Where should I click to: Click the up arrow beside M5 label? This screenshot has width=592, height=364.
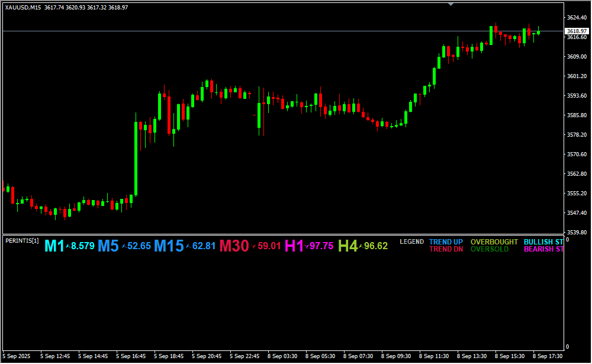tap(124, 246)
